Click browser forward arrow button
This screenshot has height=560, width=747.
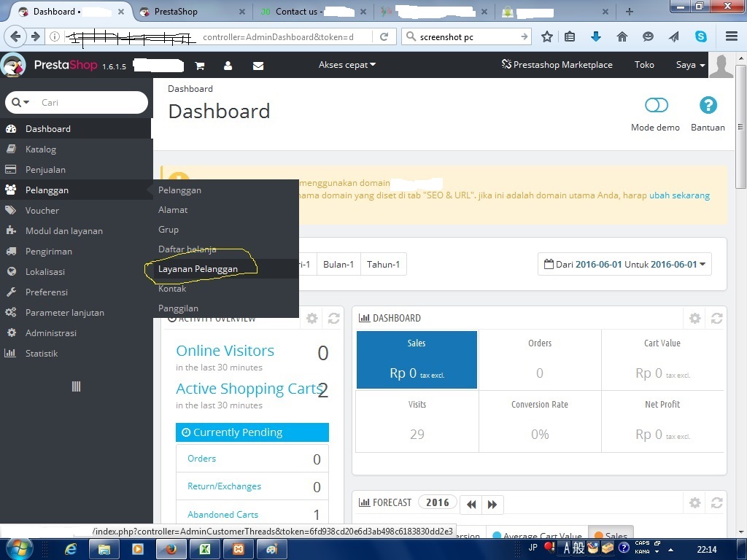click(x=35, y=36)
